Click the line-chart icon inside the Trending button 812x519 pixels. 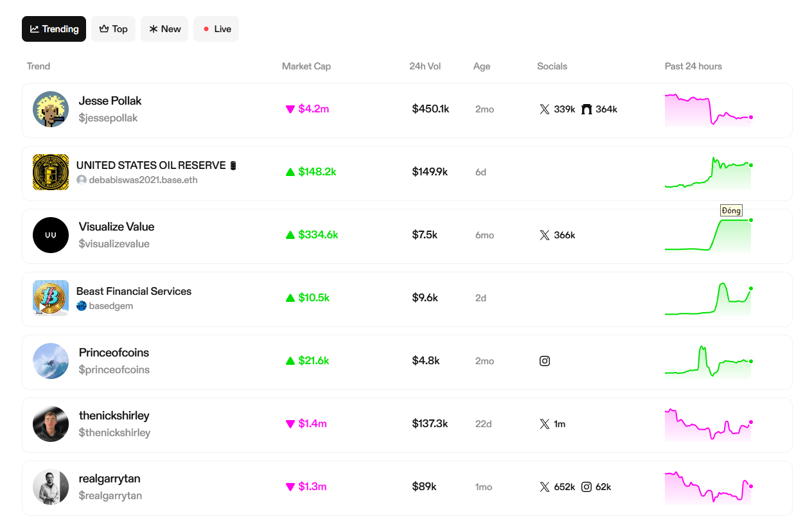point(36,28)
